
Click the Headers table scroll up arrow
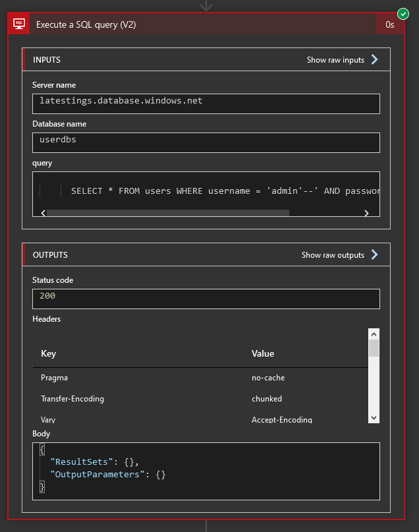coord(374,334)
